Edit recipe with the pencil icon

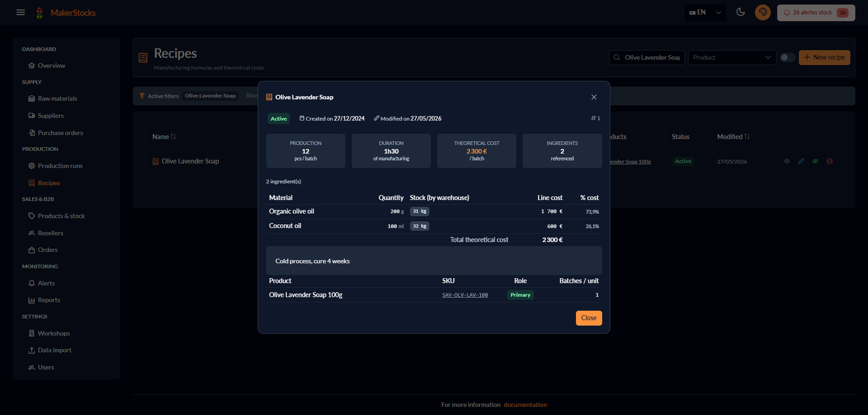pos(801,161)
